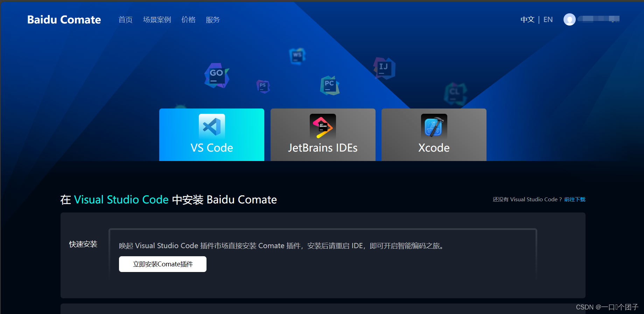Open the 场景案例 nav item
Image resolution: width=644 pixels, height=314 pixels.
click(x=157, y=20)
